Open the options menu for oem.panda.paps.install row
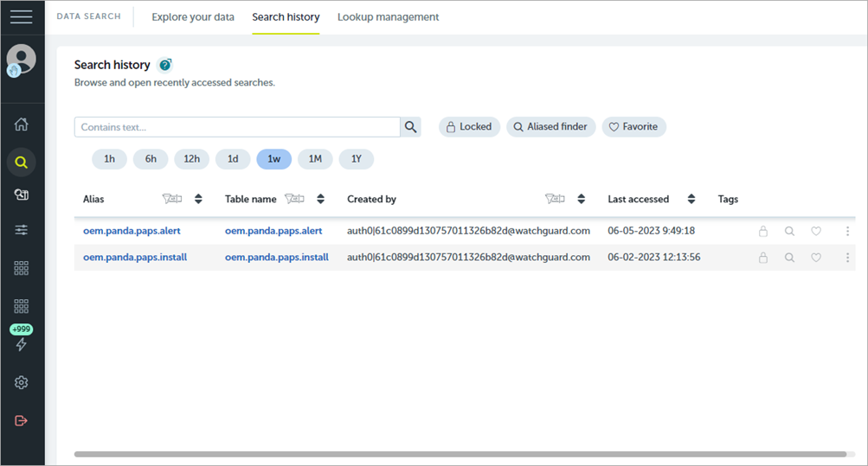868x466 pixels. coord(847,258)
